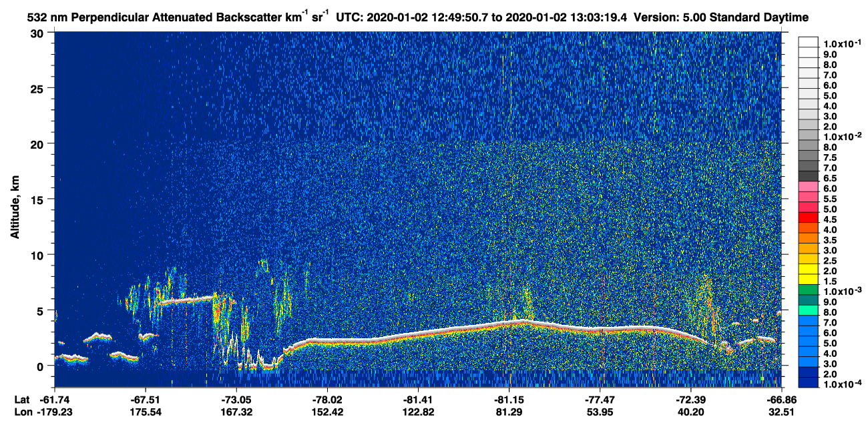Choose the darkest blue swatch at 1.0x10-4
The image size is (868, 445).
809,383
